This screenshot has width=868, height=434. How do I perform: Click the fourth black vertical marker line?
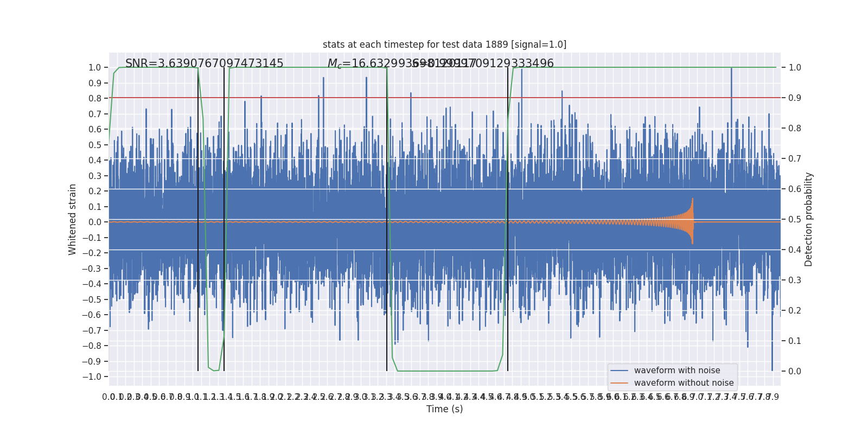508,219
